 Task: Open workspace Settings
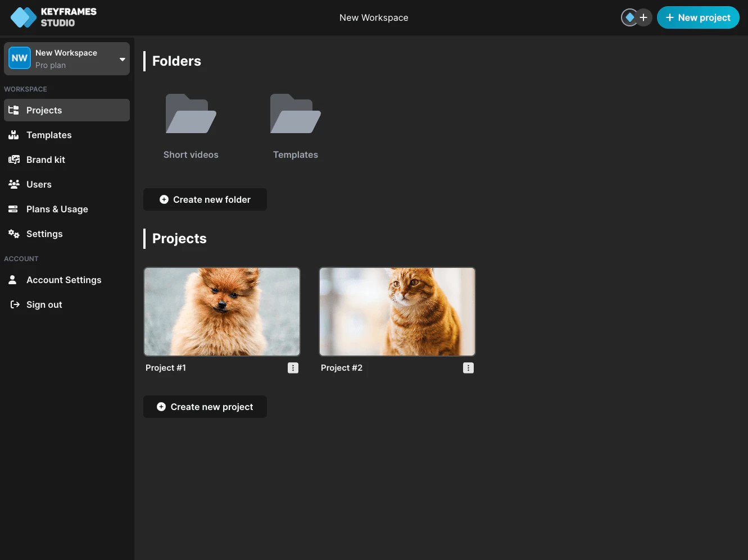click(x=44, y=234)
